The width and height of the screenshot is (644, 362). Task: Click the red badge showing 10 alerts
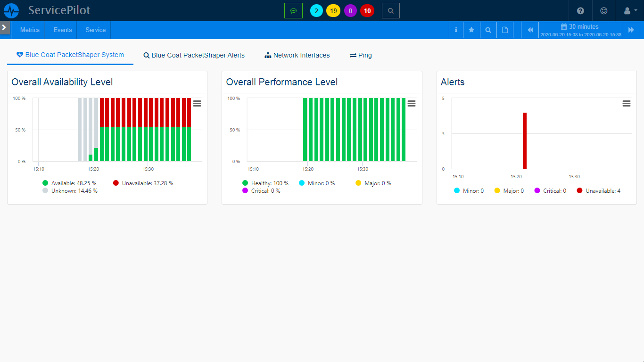(367, 11)
